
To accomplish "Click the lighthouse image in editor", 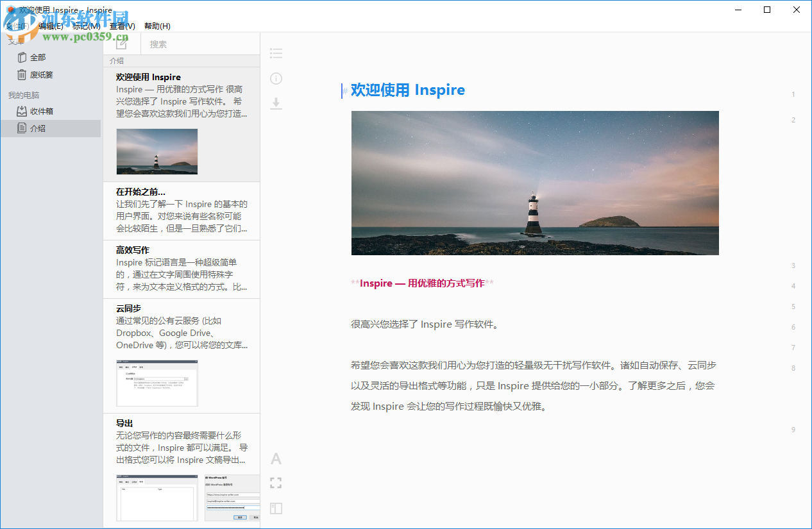I will pyautogui.click(x=535, y=183).
